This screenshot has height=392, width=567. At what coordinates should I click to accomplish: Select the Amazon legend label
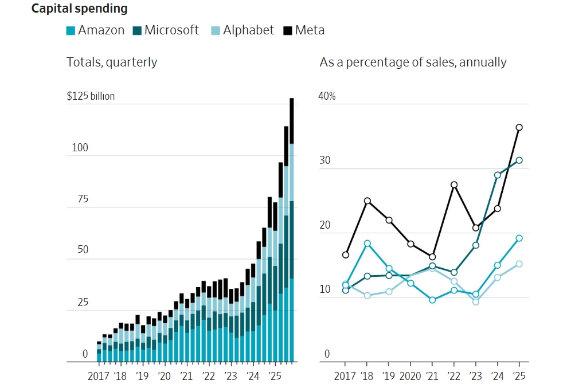[101, 30]
